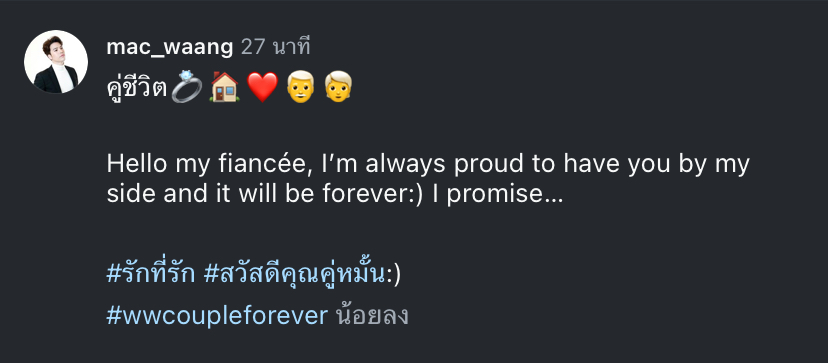The width and height of the screenshot is (828, 363).
Task: Click the last blond face emoji
Action: [x=338, y=87]
